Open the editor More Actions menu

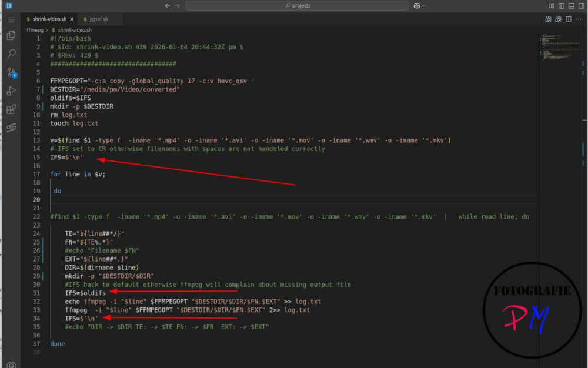coord(580,19)
